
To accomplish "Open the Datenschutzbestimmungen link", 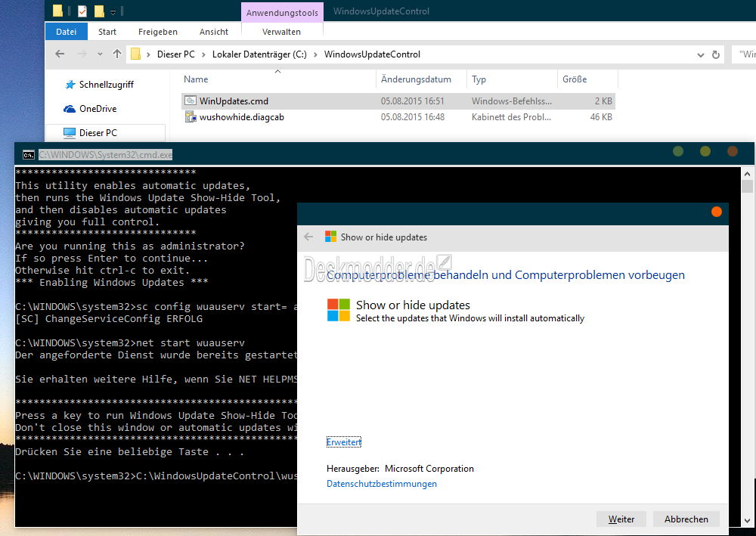I will [382, 484].
